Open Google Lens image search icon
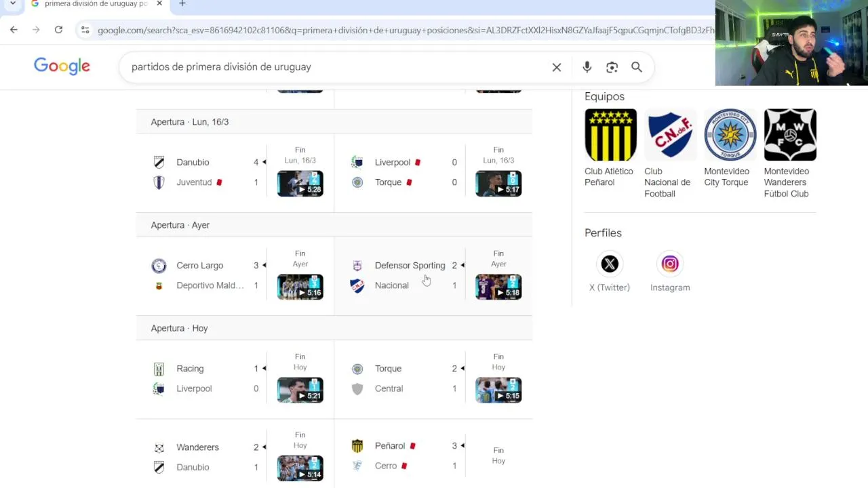 point(612,67)
